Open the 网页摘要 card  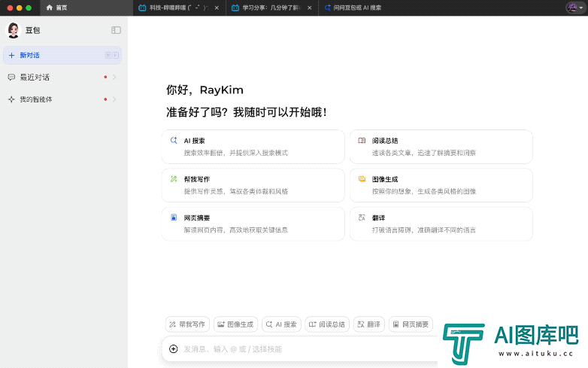click(x=253, y=224)
